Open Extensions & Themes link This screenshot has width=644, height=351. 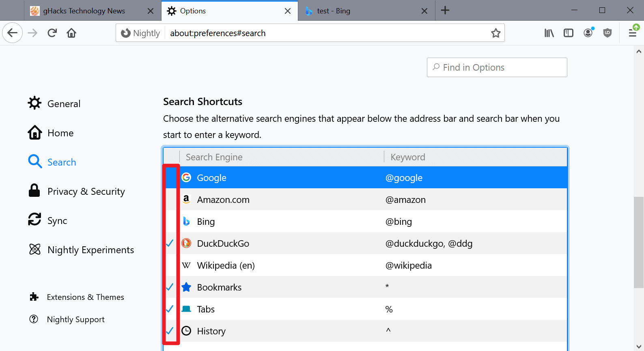tap(77, 297)
